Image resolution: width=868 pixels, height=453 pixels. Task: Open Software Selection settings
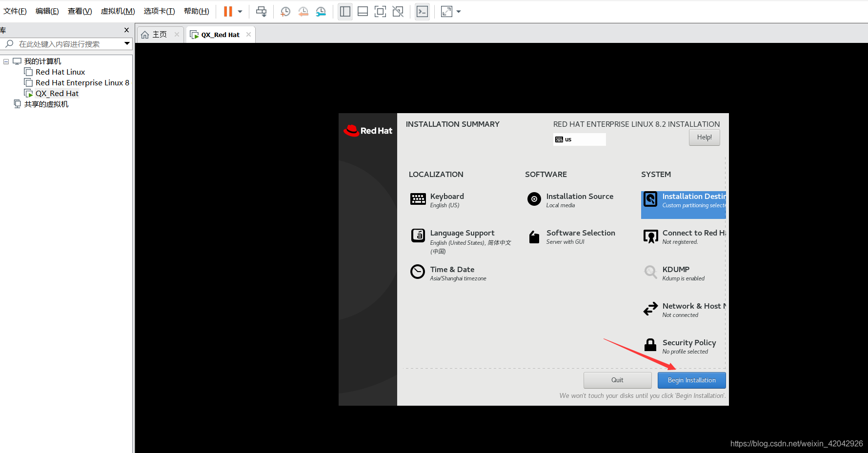[571, 236]
